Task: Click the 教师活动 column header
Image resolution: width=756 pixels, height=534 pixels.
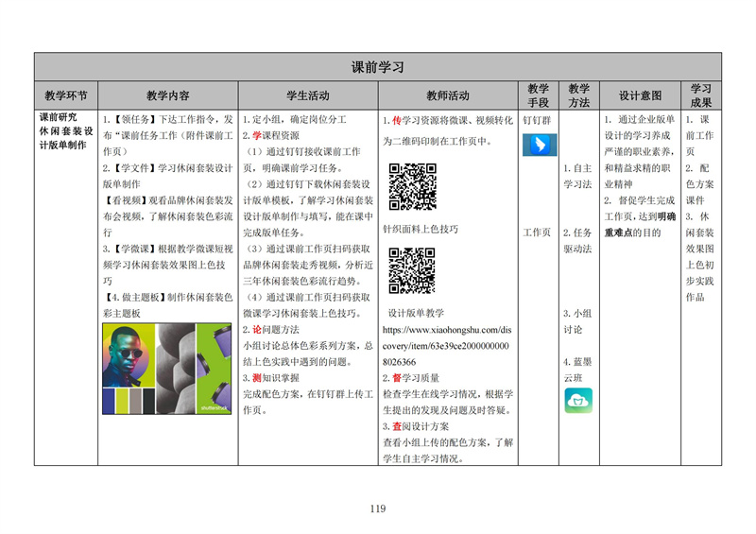Action: (x=448, y=95)
